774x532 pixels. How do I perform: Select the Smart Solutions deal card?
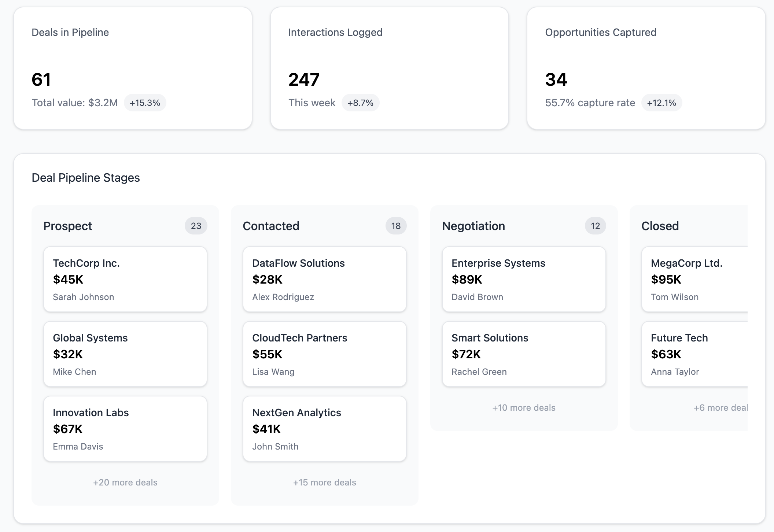pos(524,354)
